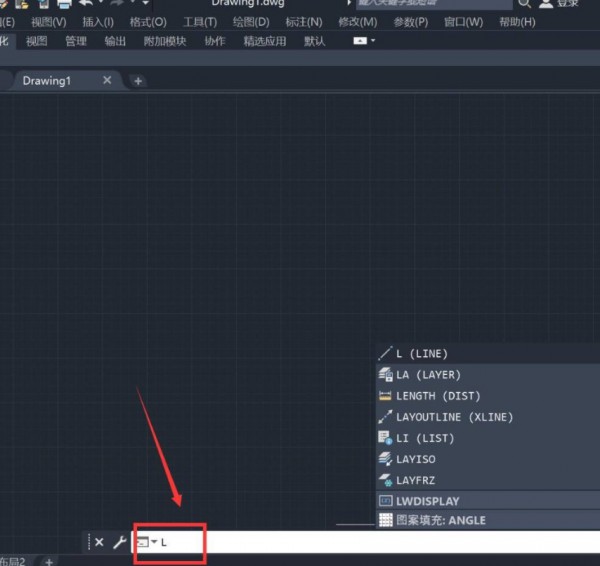
Task: Pick LAYFRZ from the suggestion list
Action: coord(415,480)
